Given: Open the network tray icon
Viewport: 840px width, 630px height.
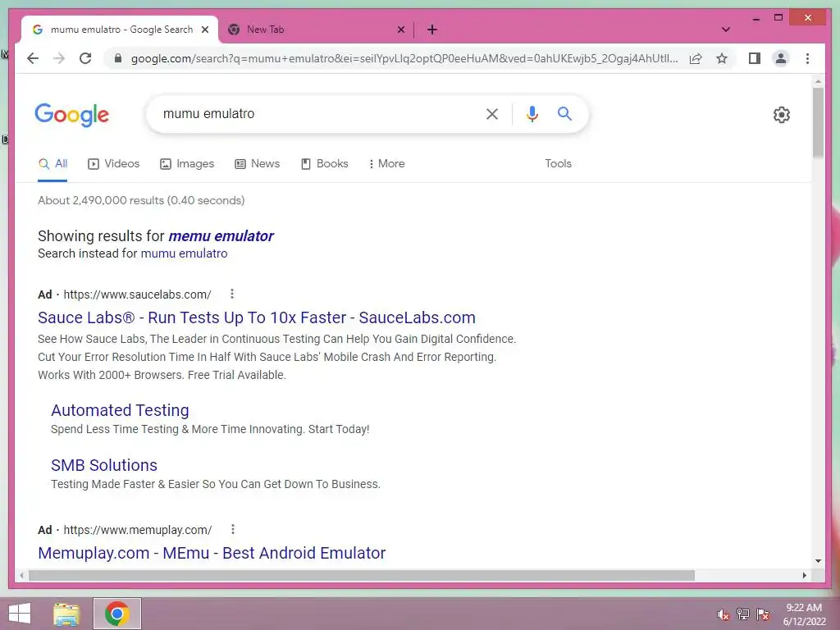Looking at the screenshot, I should coord(743,614).
